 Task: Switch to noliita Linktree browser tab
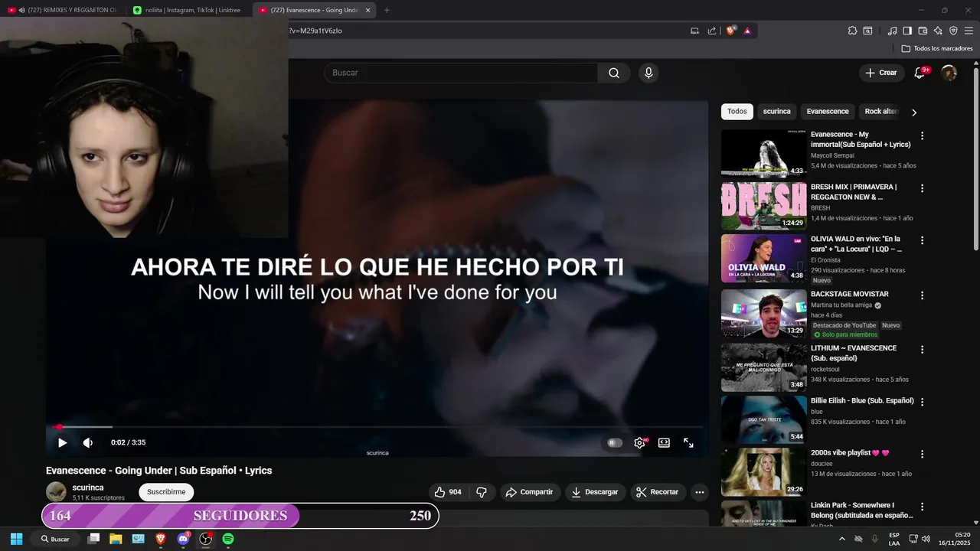tap(187, 10)
